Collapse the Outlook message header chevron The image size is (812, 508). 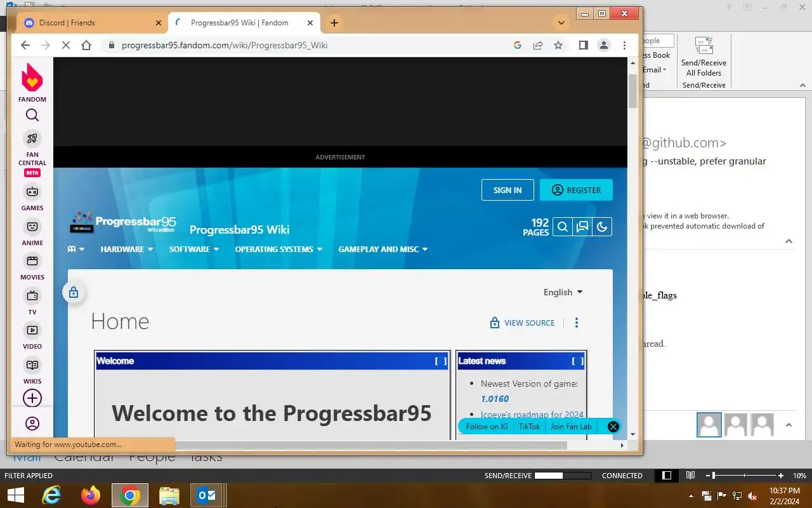pyautogui.click(x=789, y=241)
